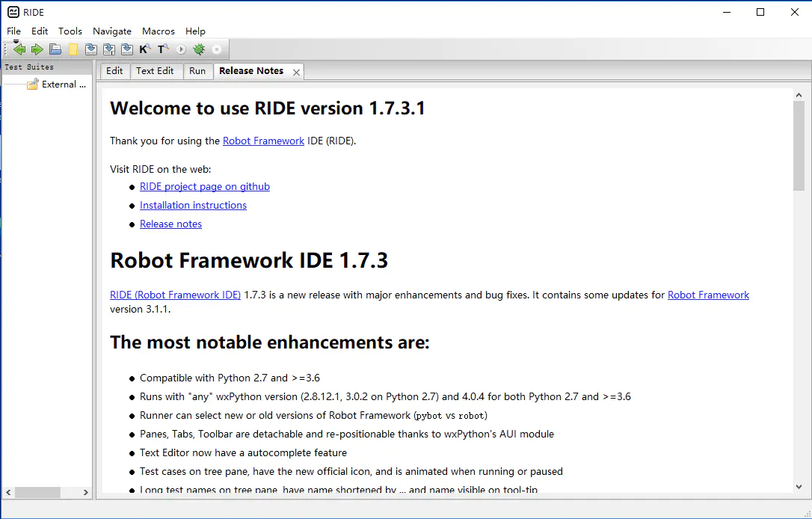Open the Tools menu

tap(70, 31)
